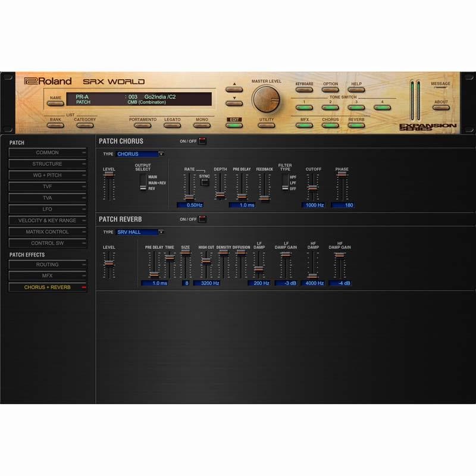Toggle the MFX effect switch
Screen dimensions: 476x476
pyautogui.click(x=304, y=126)
